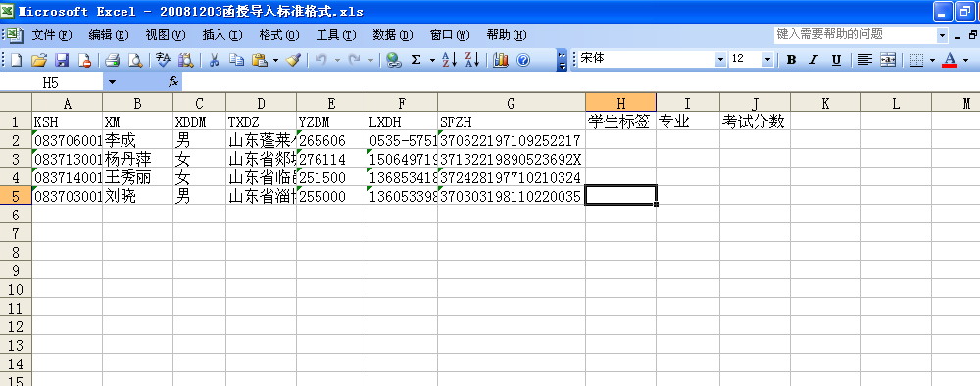Open the font name dropdown showing 宋体
The image size is (980, 386).
pyautogui.click(x=720, y=60)
